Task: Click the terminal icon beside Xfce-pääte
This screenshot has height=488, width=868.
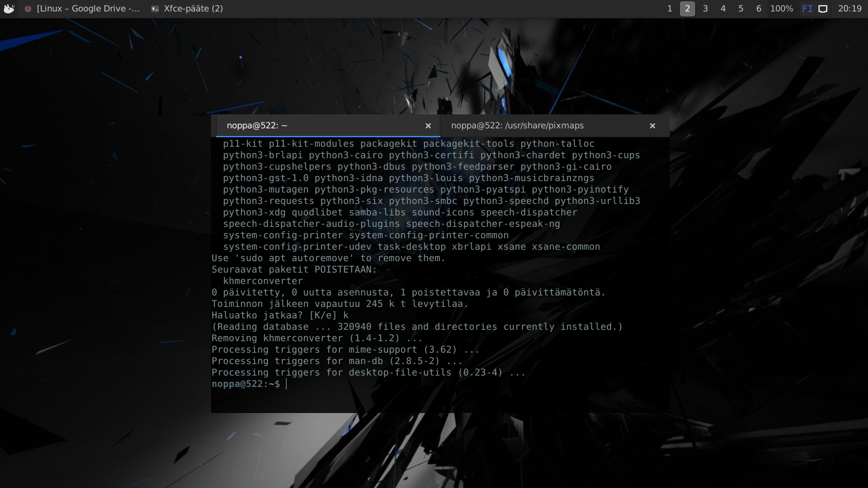Action: [x=155, y=9]
